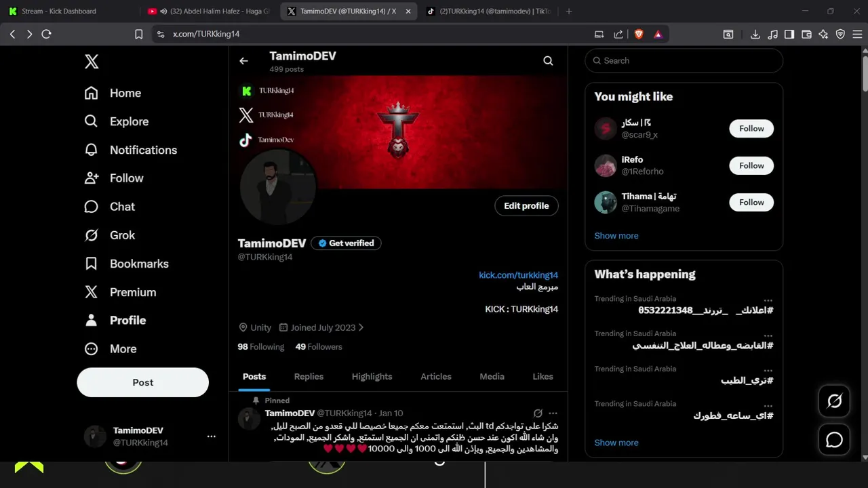Click the Grok icon on the pinned post
The width and height of the screenshot is (868, 488).
coord(537,413)
